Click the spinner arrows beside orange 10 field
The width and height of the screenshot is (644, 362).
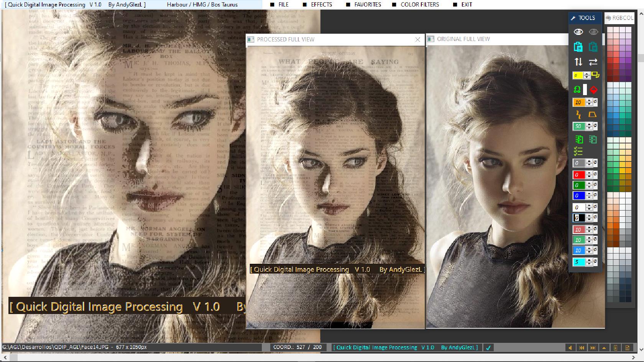click(590, 102)
